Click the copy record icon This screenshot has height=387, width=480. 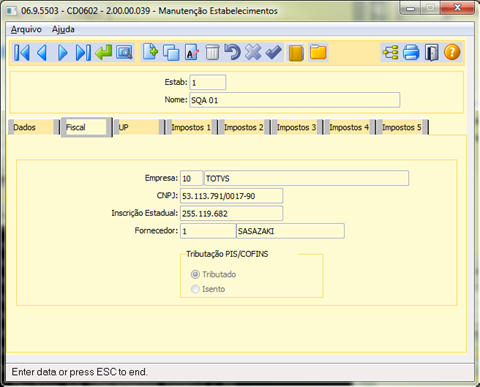[x=171, y=53]
